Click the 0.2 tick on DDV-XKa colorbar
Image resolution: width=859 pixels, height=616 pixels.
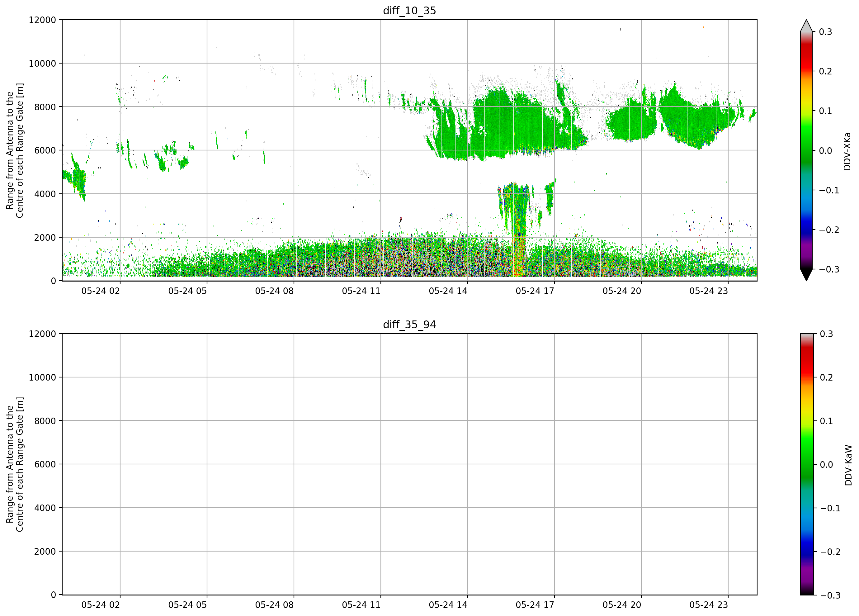click(x=826, y=71)
